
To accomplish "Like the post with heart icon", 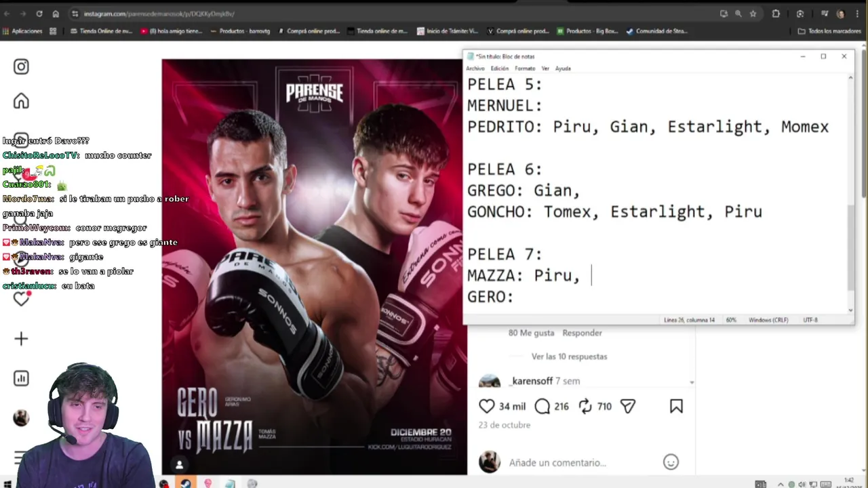I will coord(487,406).
